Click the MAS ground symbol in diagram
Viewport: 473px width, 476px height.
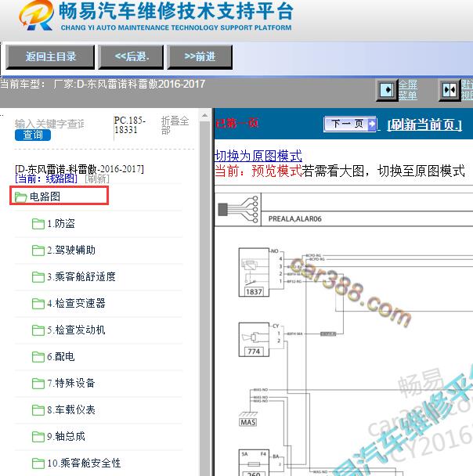(x=248, y=419)
